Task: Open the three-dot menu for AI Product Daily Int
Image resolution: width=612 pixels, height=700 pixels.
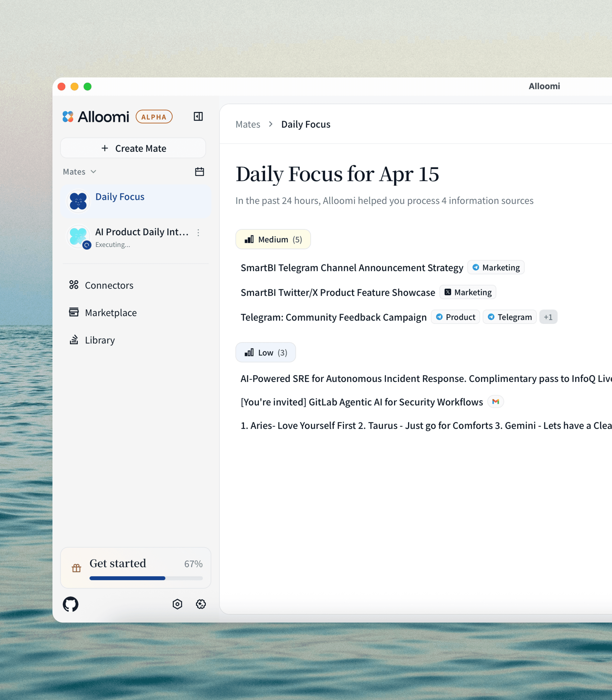Action: 198,233
